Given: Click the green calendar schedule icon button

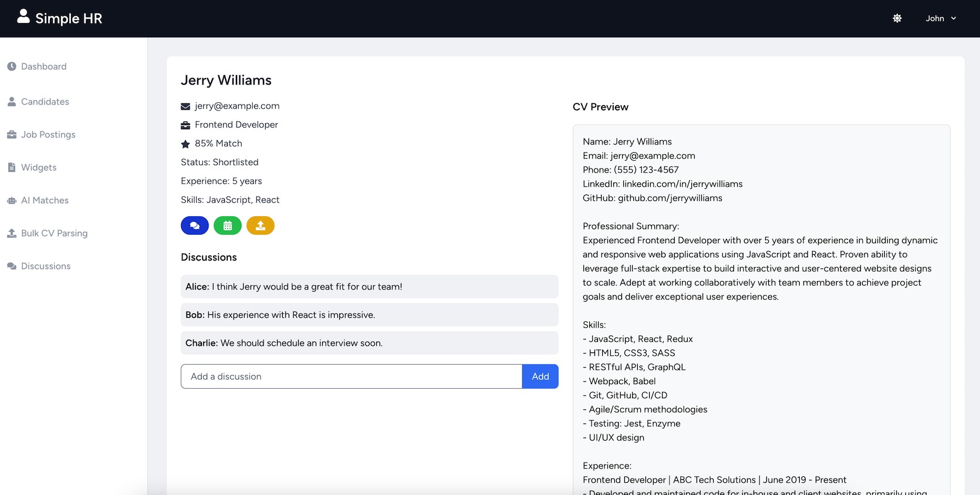Looking at the screenshot, I should pos(228,225).
